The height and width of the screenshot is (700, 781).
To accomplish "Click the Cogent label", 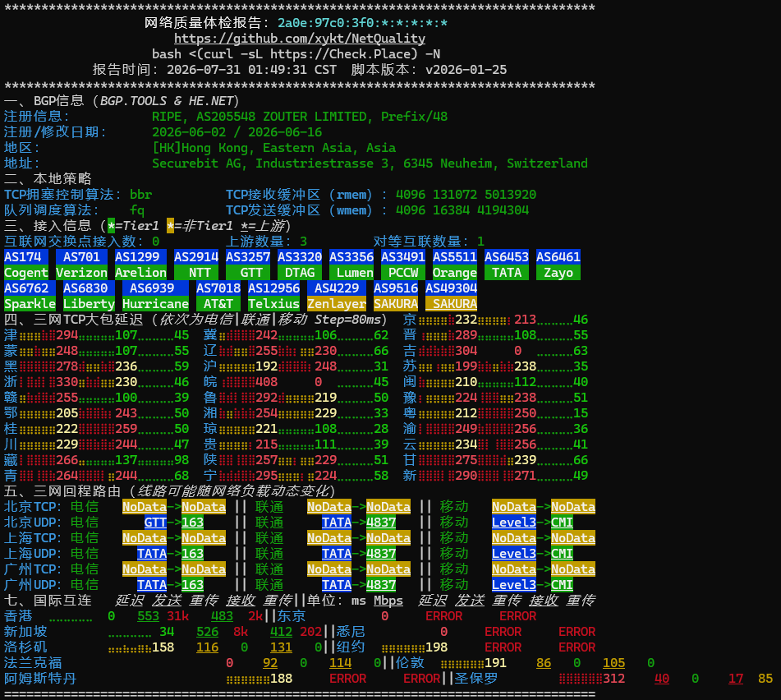I will 26,273.
